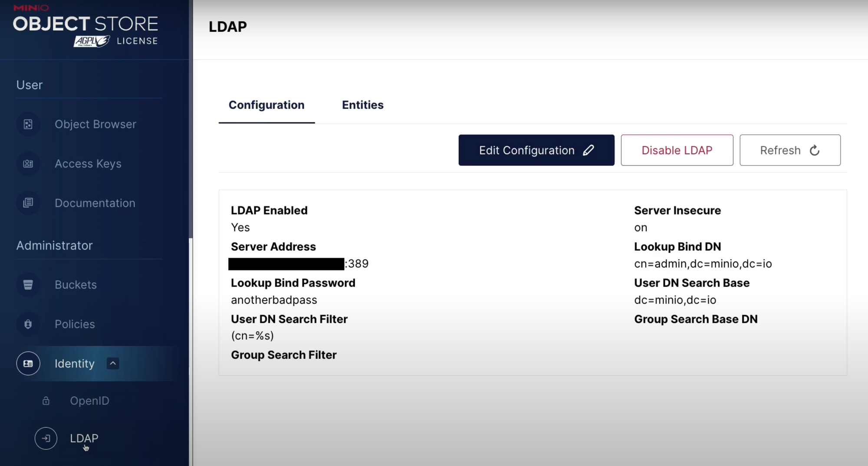Click the Identity card icon

click(28, 364)
